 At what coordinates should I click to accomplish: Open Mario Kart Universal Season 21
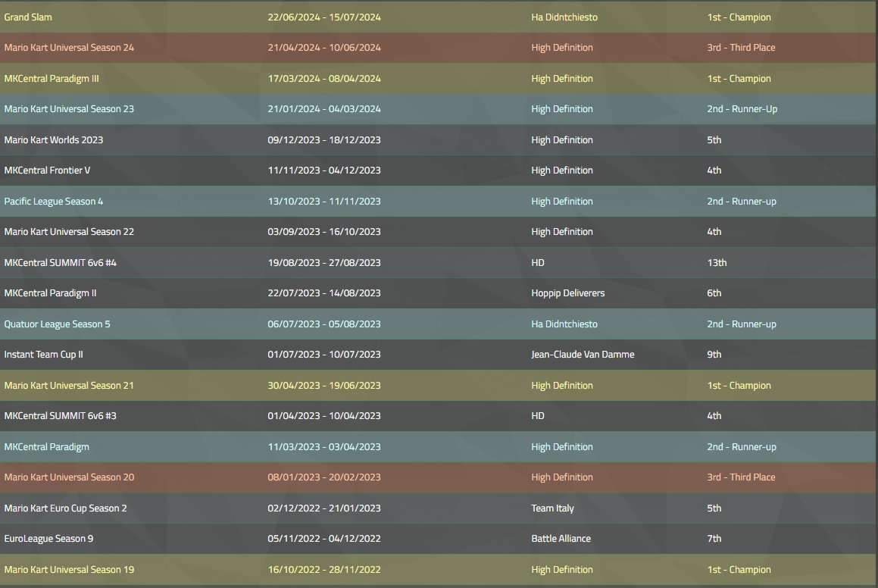point(69,385)
